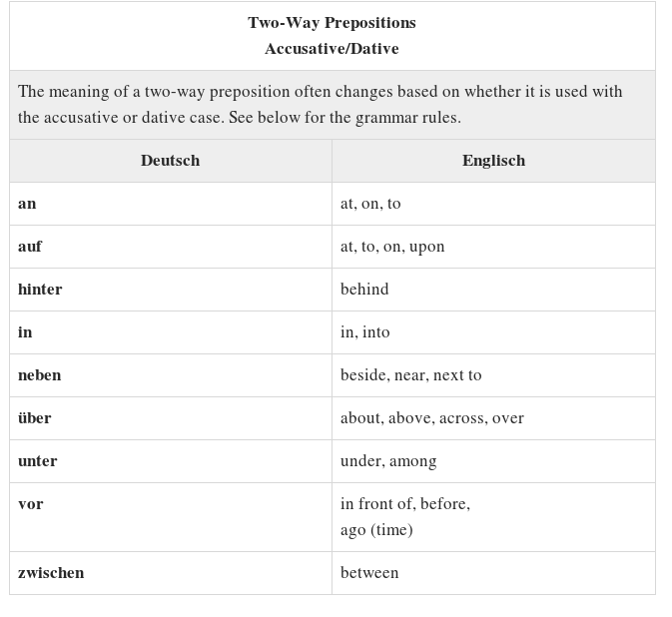Select the German word 'unter'
This screenshot has height=617, width=672.
click(x=37, y=461)
